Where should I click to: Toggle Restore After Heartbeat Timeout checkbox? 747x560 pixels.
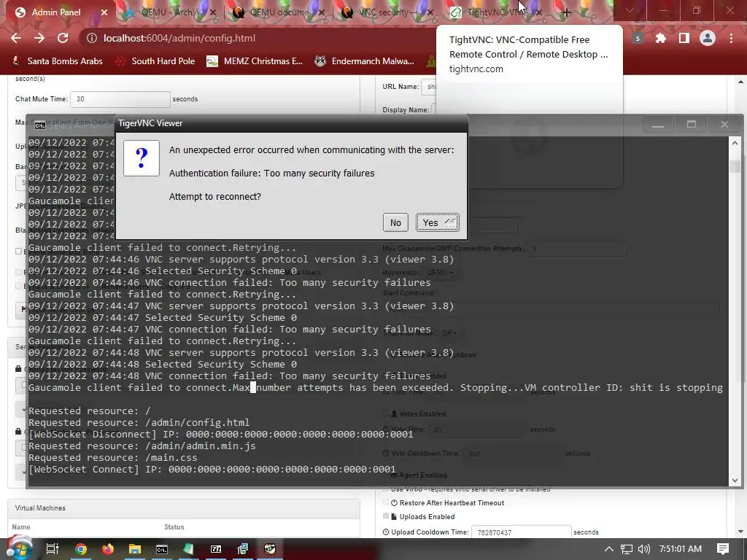pos(386,502)
